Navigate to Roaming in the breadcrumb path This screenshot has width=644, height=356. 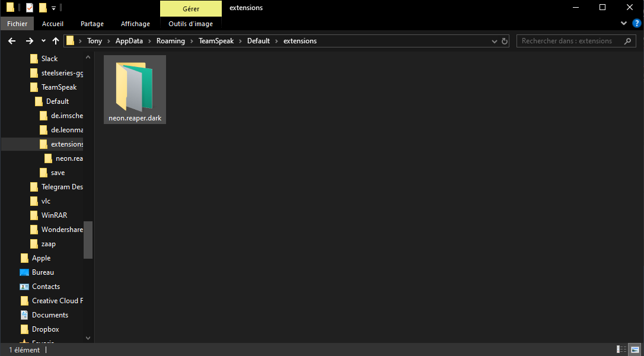pyautogui.click(x=170, y=41)
